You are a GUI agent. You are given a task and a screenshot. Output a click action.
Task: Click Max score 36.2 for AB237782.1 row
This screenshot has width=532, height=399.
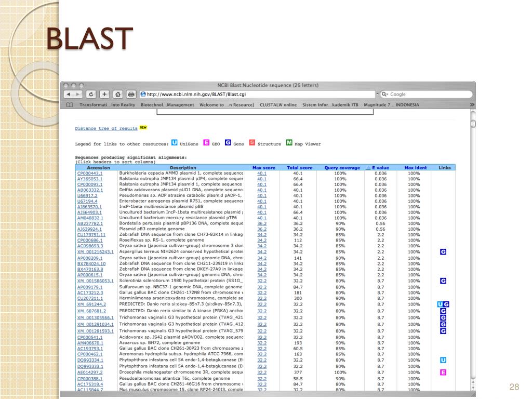(x=262, y=223)
